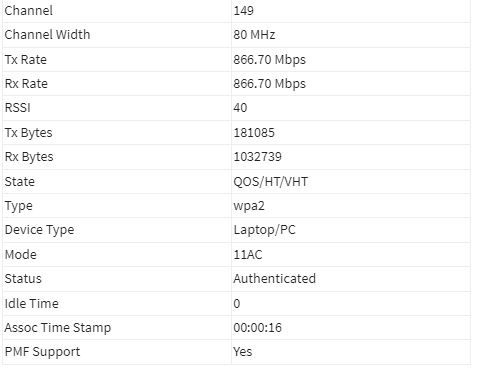Viewport: 488px width, 375px height.
Task: Click the Device Type label
Action: tap(39, 230)
